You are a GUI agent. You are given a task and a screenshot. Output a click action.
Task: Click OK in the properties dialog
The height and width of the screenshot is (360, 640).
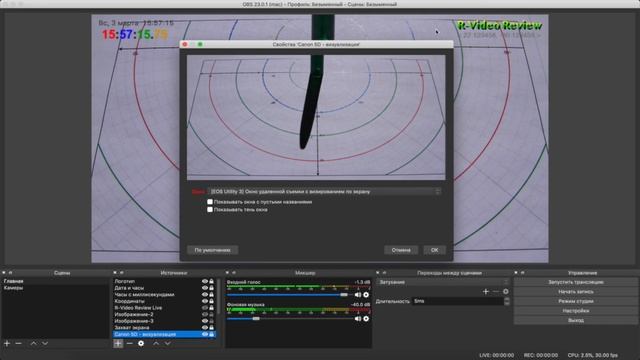coord(434,250)
